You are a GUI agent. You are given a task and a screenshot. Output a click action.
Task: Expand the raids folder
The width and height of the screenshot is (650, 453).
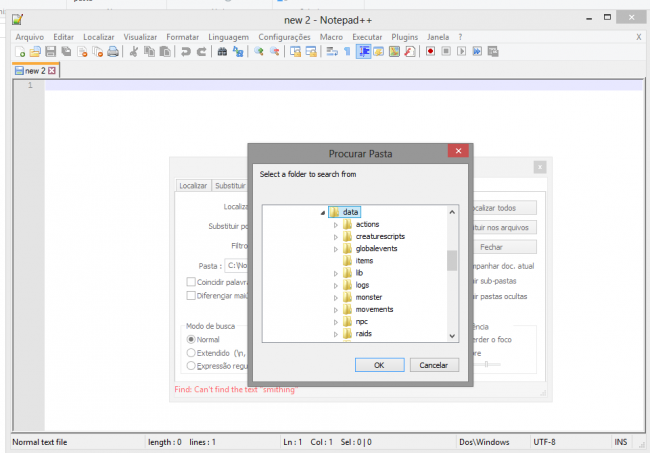coord(336,334)
